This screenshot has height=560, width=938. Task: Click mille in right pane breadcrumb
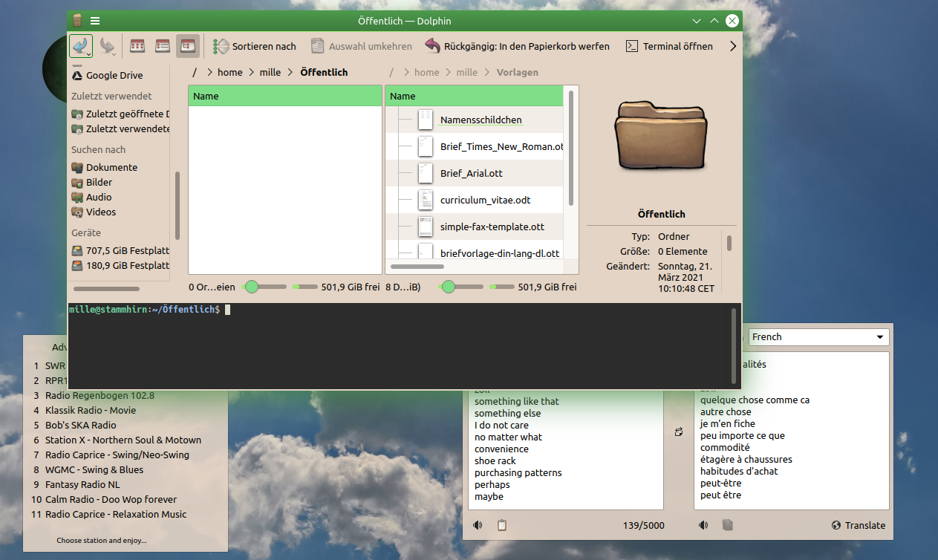pyautogui.click(x=467, y=72)
